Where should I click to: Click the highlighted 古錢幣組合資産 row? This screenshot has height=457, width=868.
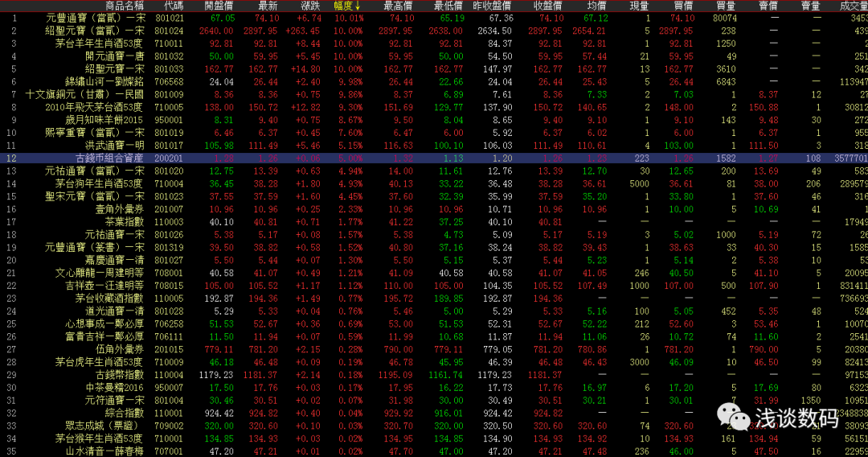click(x=434, y=159)
